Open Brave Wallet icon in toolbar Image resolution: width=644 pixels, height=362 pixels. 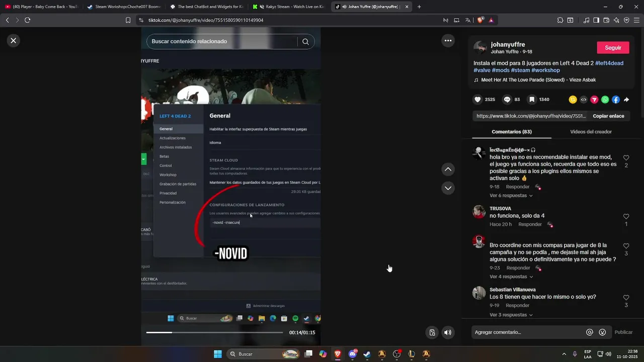click(606, 20)
